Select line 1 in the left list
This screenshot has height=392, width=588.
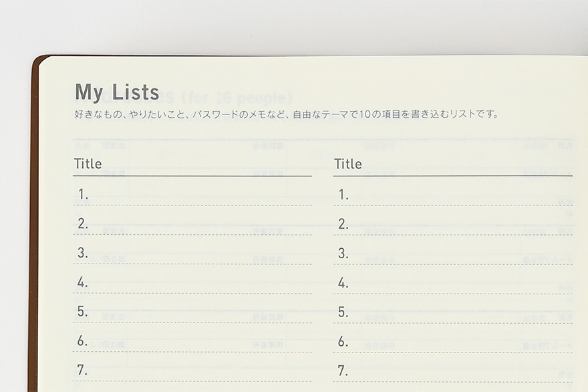coord(194,195)
